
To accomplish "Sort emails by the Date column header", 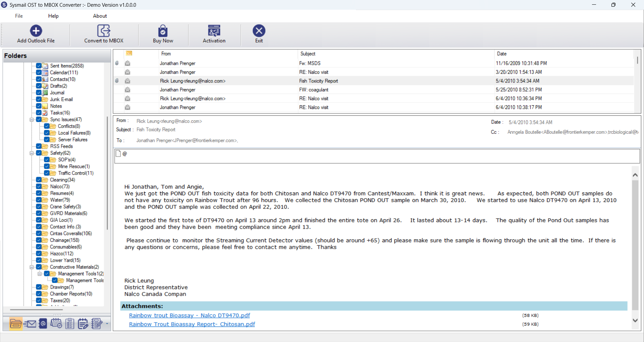I will [x=563, y=54].
